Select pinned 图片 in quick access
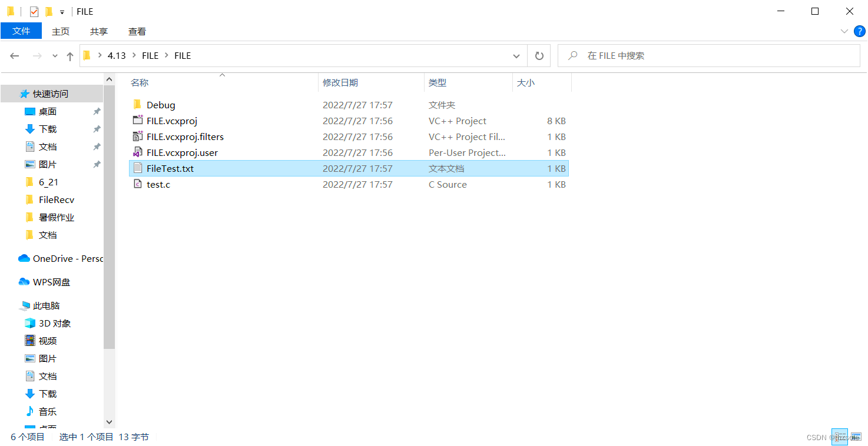The height and width of the screenshot is (446, 868). coord(48,164)
